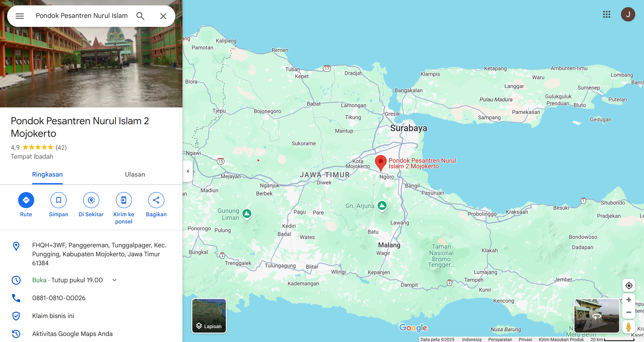The width and height of the screenshot is (644, 342).
Task: Expand the opening hours chevron
Action: click(114, 280)
